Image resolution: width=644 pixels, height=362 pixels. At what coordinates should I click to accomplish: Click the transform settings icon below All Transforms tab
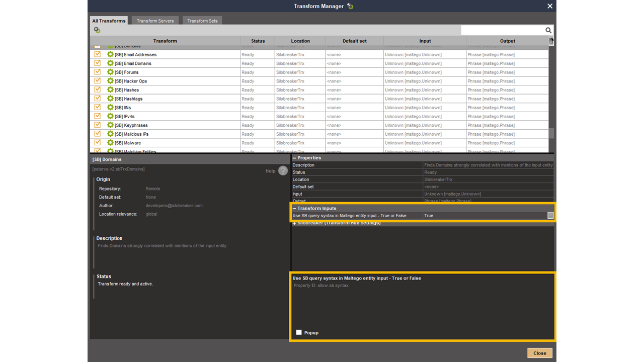(x=97, y=30)
